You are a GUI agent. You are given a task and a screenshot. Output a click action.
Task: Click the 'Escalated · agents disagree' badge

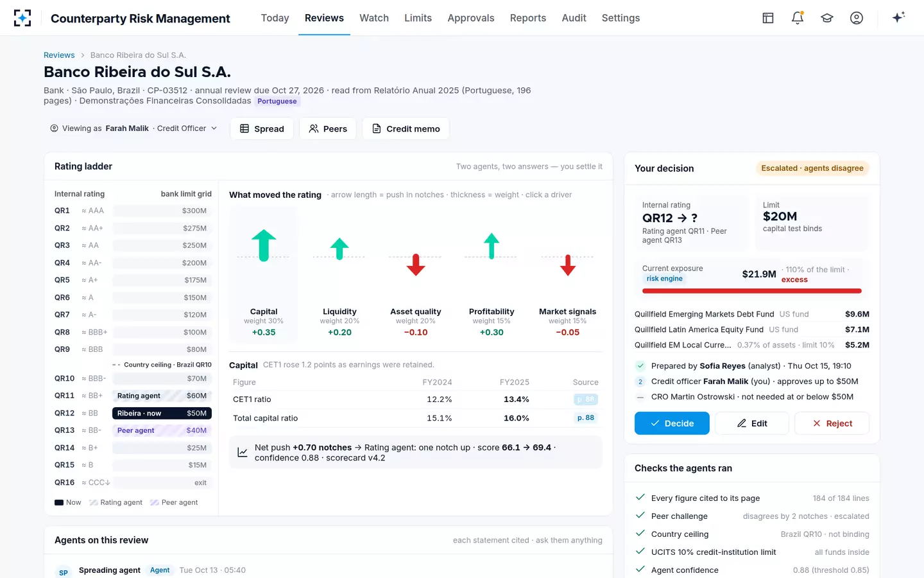point(812,168)
